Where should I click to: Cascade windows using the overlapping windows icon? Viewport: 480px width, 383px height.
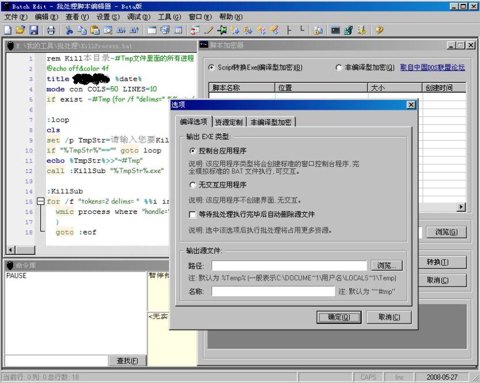165,30
